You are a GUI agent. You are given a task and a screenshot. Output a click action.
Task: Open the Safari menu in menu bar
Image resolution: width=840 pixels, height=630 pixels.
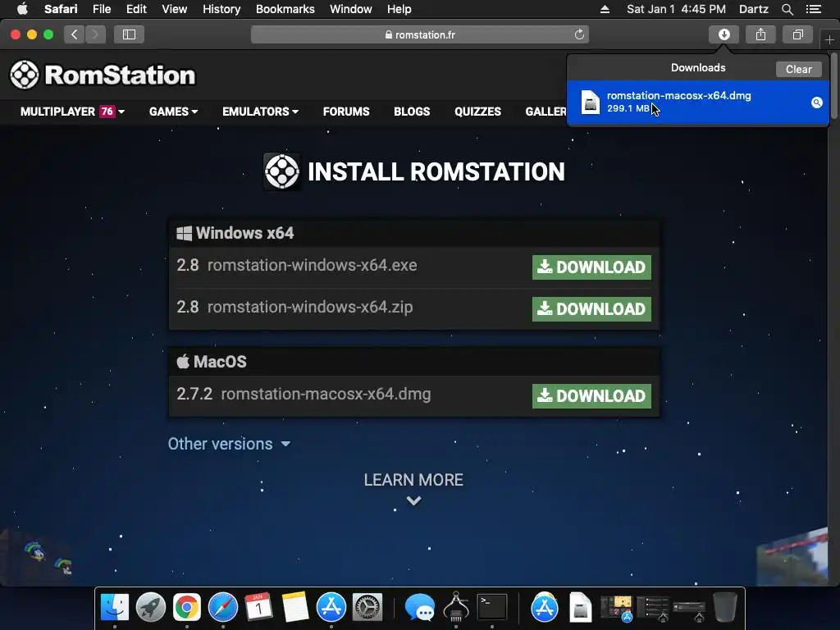[61, 9]
